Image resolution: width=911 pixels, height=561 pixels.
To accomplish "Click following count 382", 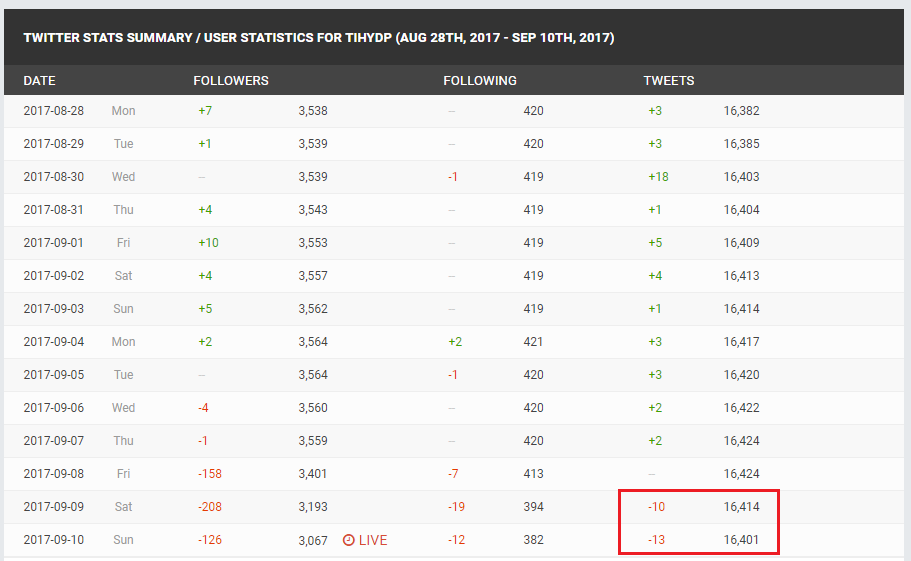I will click(533, 540).
